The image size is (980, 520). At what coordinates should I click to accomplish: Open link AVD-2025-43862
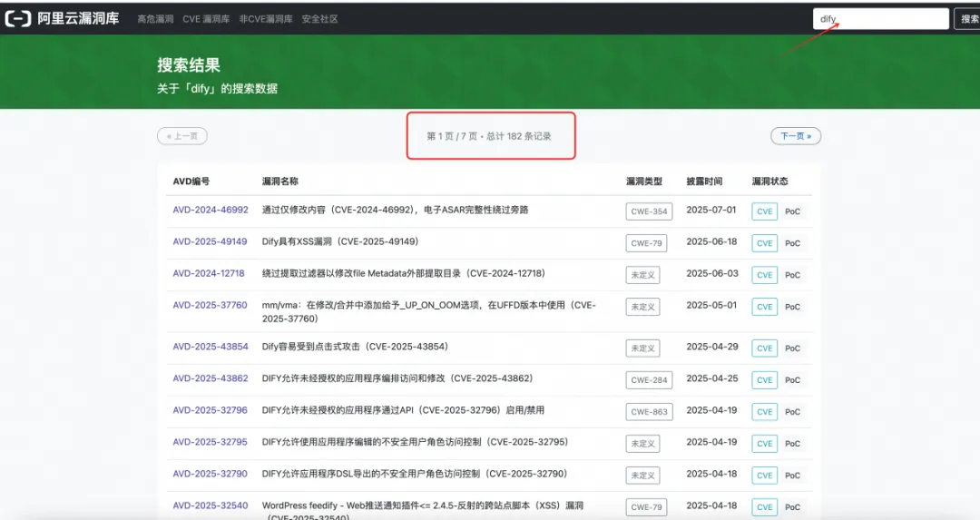pos(211,378)
